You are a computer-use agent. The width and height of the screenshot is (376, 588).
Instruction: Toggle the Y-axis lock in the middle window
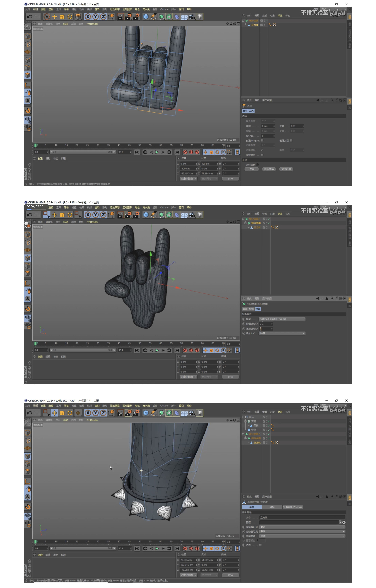pos(96,215)
